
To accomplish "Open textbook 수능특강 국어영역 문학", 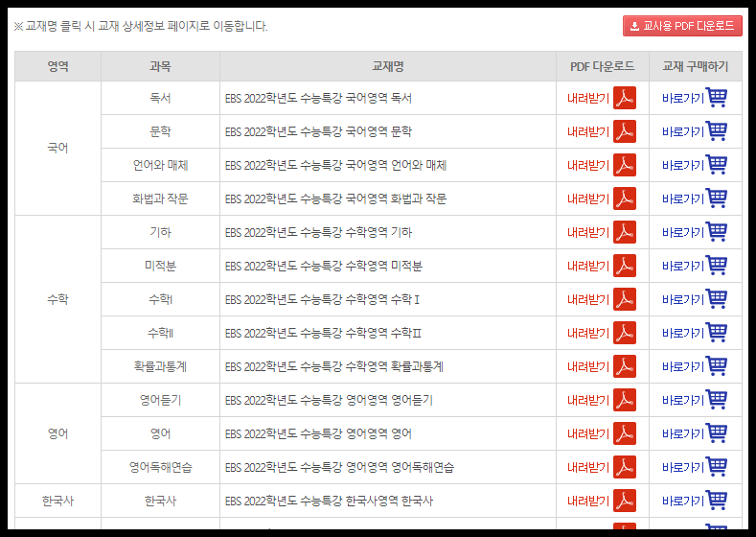I will [318, 131].
